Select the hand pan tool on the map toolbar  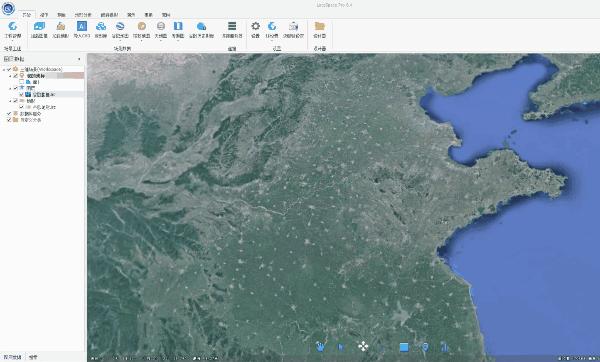(320, 346)
